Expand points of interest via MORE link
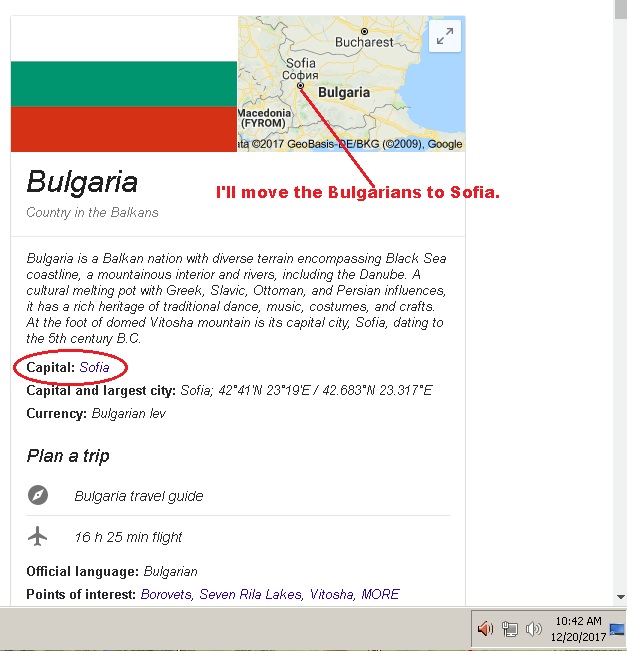This screenshot has height=651, width=627. click(380, 594)
